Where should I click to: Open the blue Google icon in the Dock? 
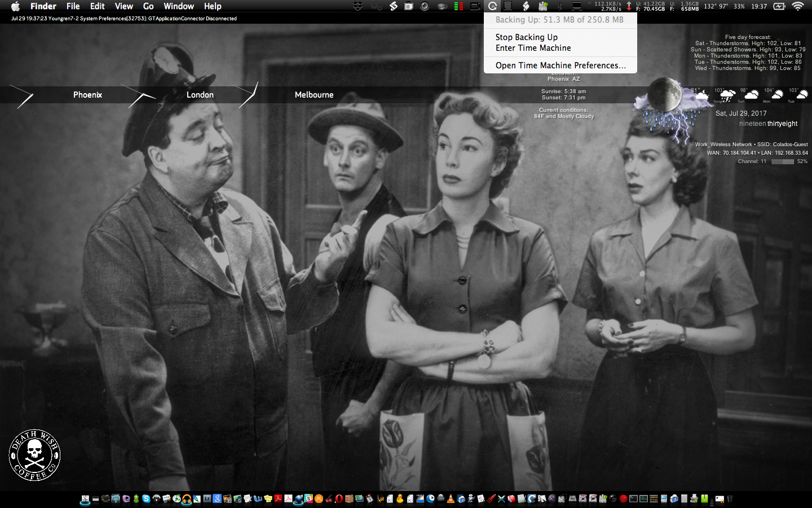217,499
